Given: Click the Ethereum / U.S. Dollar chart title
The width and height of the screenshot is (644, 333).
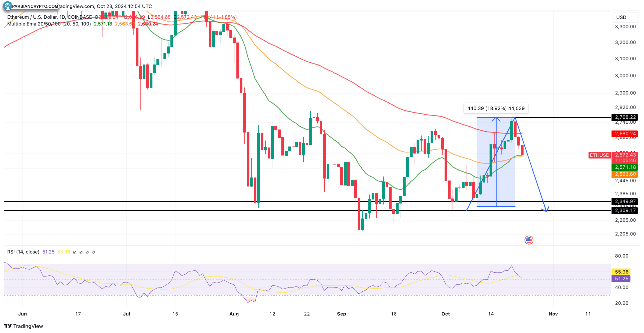Looking at the screenshot, I should [x=49, y=17].
